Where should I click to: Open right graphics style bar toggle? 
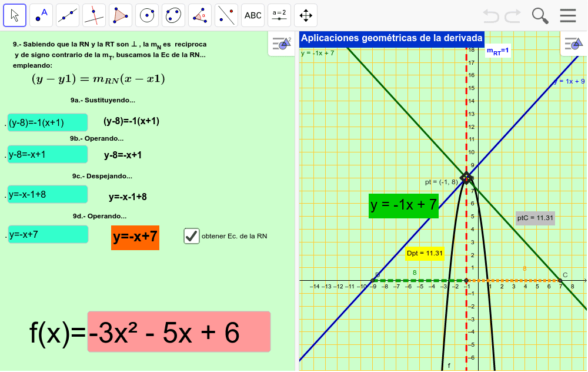coord(574,44)
